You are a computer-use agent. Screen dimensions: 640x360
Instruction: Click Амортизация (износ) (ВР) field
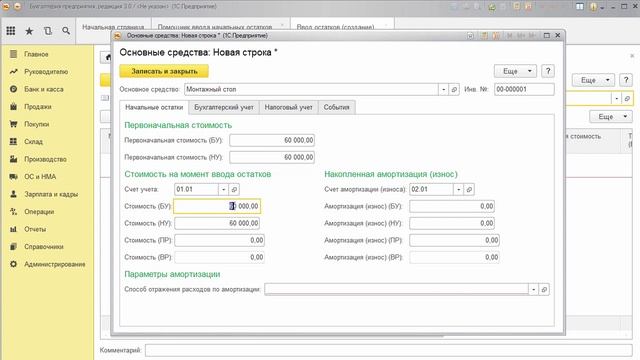455,258
